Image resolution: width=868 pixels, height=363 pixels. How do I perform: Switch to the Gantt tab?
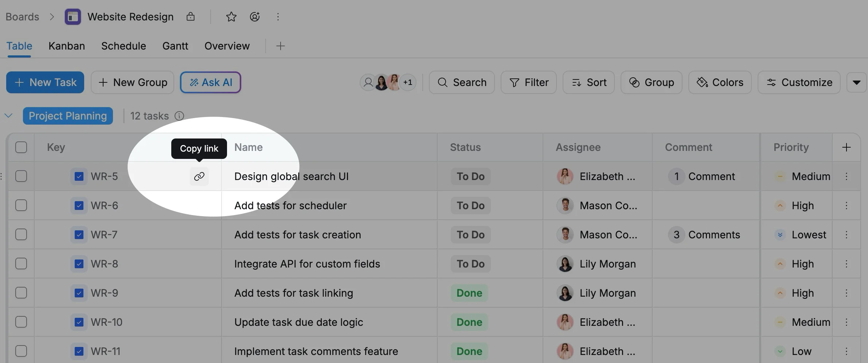[175, 46]
